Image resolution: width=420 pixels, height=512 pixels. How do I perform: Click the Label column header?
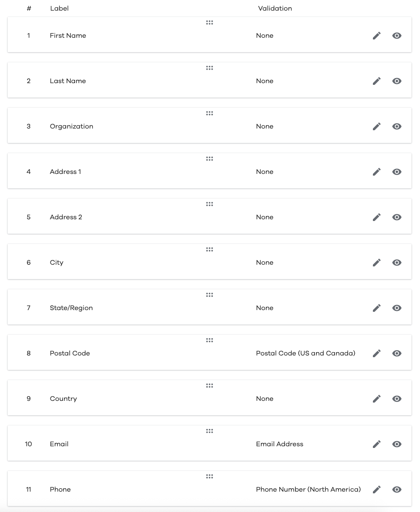59,8
